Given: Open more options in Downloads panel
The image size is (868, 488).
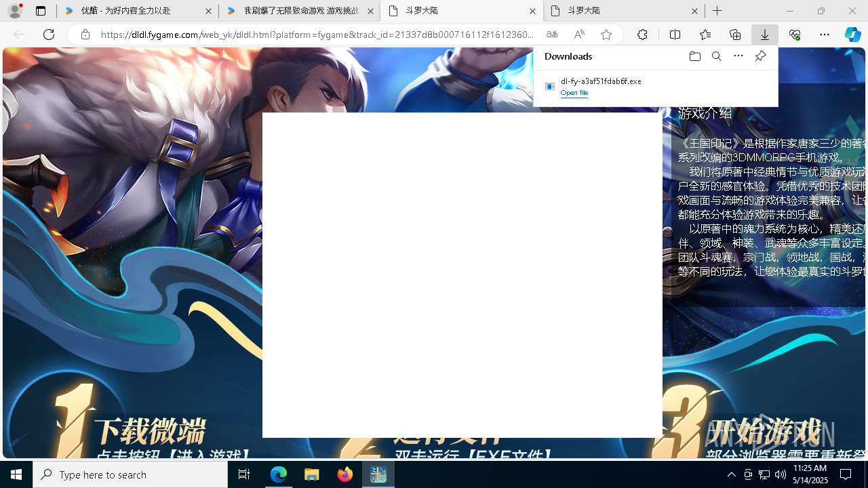Looking at the screenshot, I should pyautogui.click(x=738, y=56).
